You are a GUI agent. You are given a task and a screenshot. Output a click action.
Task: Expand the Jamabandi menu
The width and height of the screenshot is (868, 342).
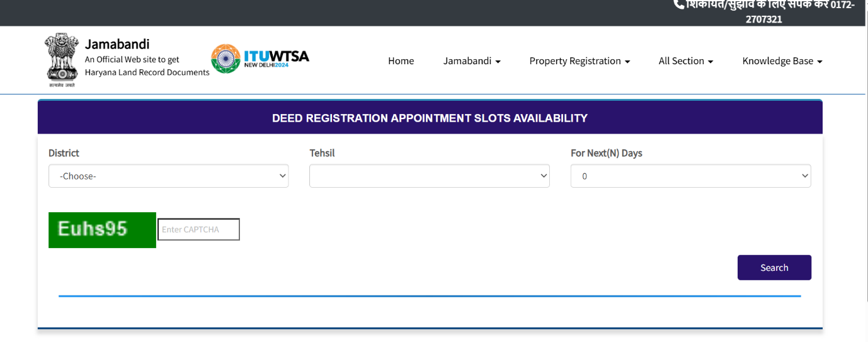[472, 61]
